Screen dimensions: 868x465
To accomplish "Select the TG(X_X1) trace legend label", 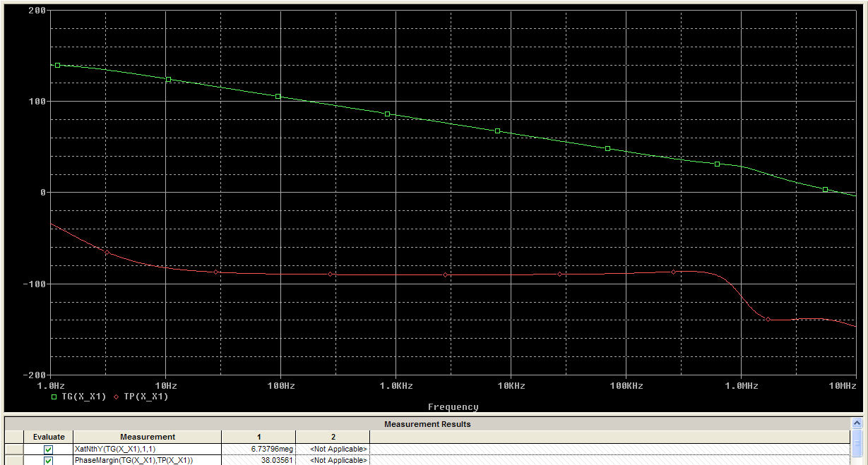I will click(83, 397).
